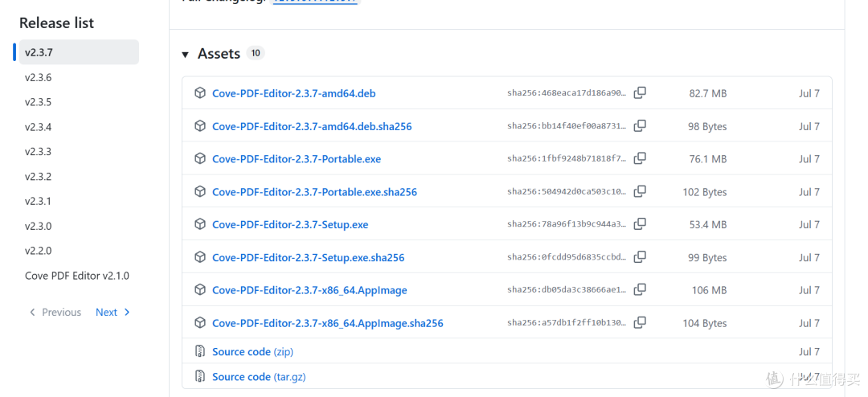Click hash text sha256:a57db1f2ff10b130
Viewport: 868px width, 397px height.
[567, 322]
